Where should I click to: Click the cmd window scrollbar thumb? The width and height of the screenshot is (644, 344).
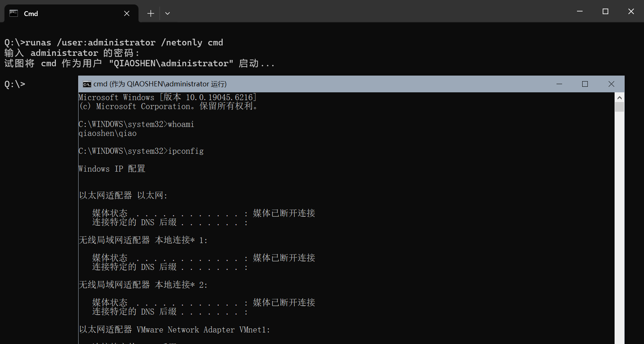point(619,107)
